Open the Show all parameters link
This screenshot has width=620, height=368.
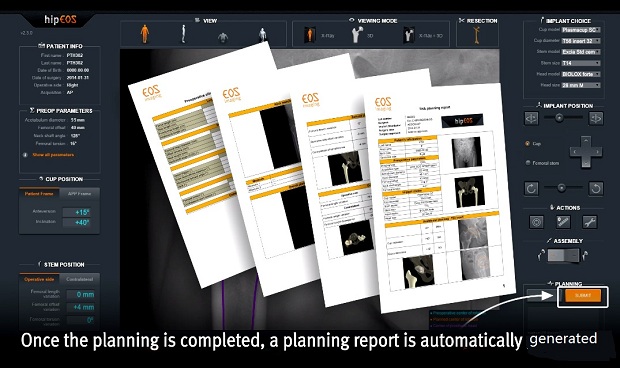[53, 155]
